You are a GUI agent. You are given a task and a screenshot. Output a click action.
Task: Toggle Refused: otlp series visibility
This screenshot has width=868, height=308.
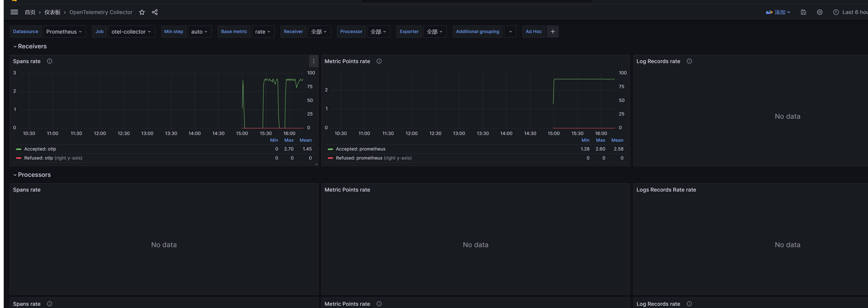click(x=38, y=158)
